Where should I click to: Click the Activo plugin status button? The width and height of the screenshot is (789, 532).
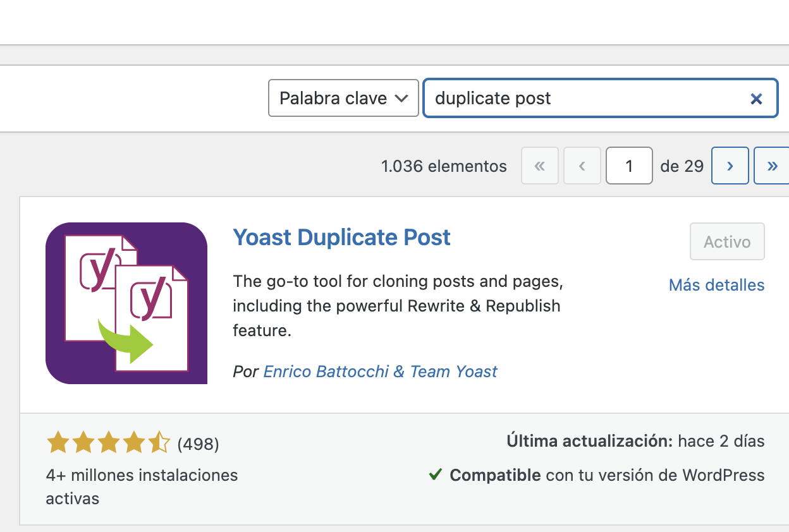pos(727,241)
